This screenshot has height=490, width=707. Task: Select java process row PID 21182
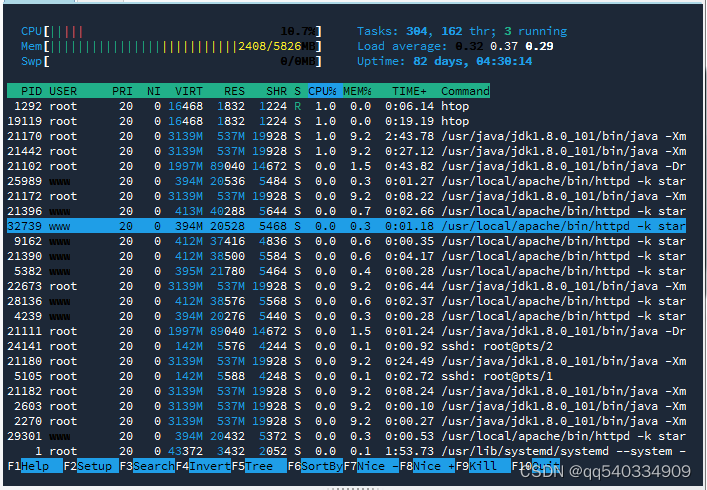(346, 391)
